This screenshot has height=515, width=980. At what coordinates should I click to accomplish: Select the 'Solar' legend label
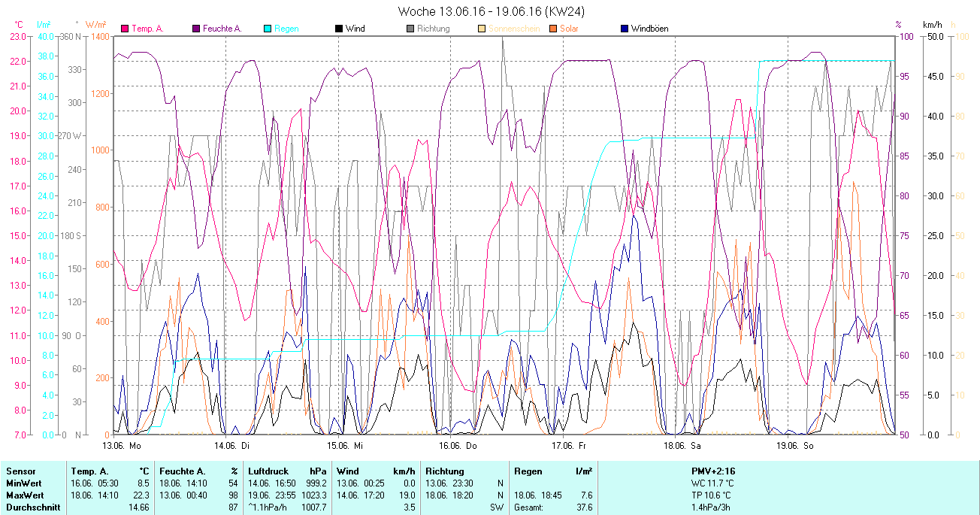point(569,29)
